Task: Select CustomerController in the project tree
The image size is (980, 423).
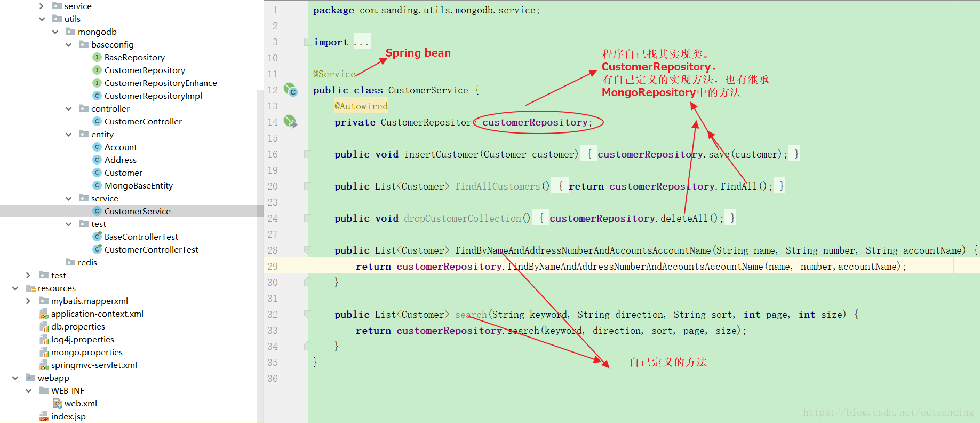Action: (143, 121)
